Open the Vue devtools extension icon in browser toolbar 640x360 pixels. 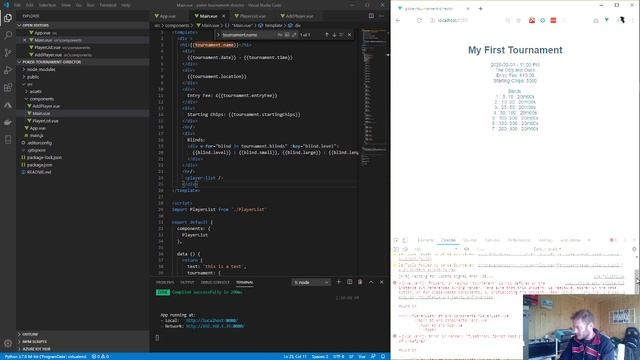[x=607, y=20]
